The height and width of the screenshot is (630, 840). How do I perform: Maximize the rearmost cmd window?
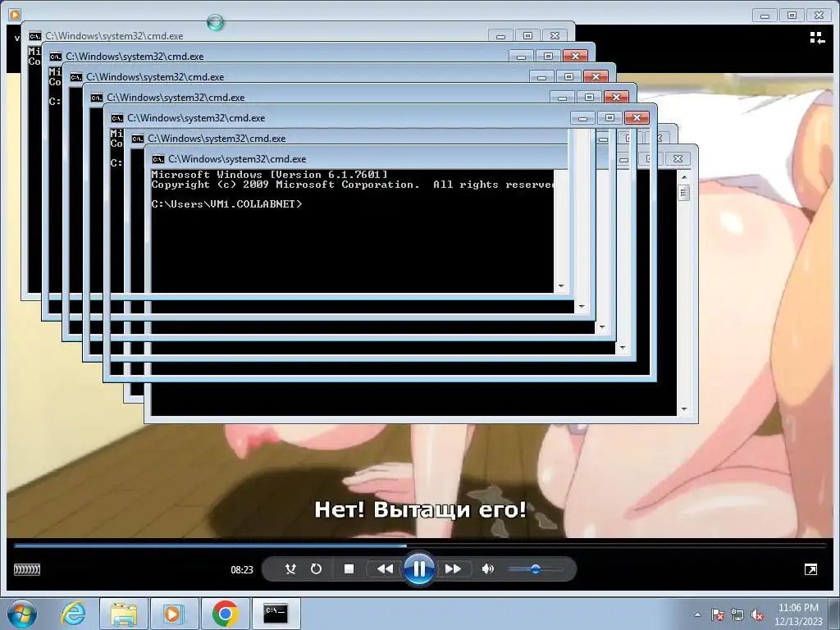[x=527, y=36]
